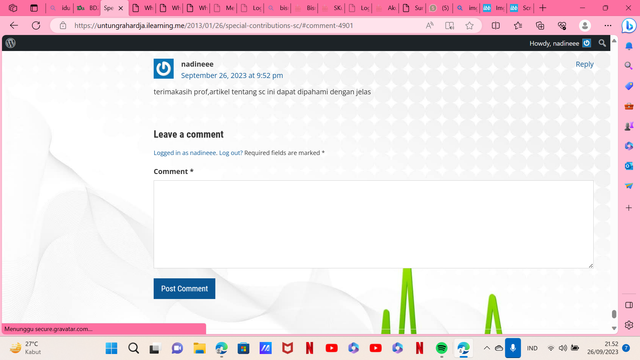The height and width of the screenshot is (360, 640).
Task: Go back to the previous page
Action: (x=14, y=25)
